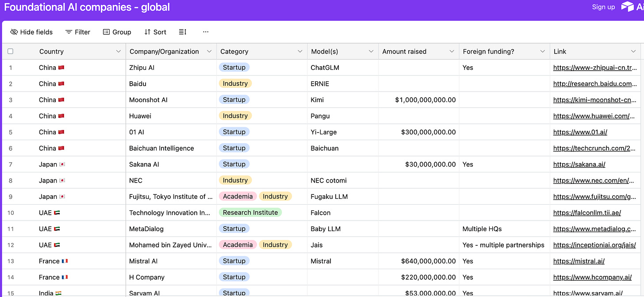Screen dimensions: 644x297
Task: Click the Industry tag for Baidu
Action: coord(235,84)
